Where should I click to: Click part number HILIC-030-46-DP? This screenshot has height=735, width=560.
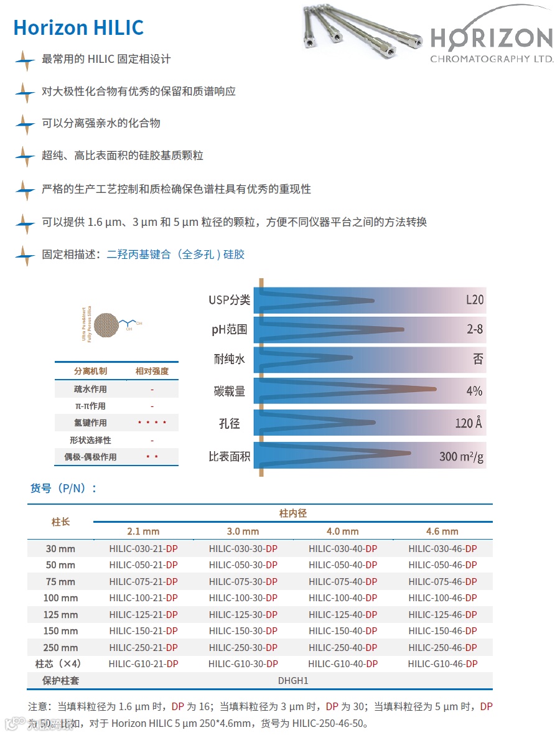tap(443, 549)
